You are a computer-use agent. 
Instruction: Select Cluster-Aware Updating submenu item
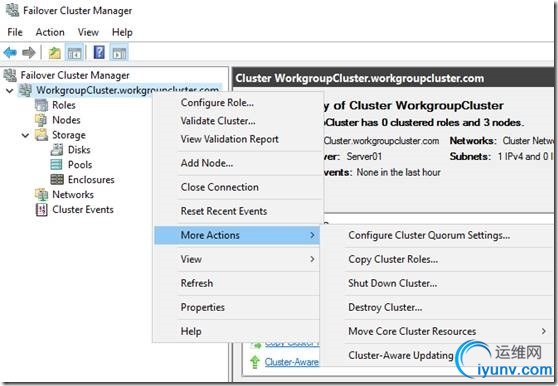point(400,355)
